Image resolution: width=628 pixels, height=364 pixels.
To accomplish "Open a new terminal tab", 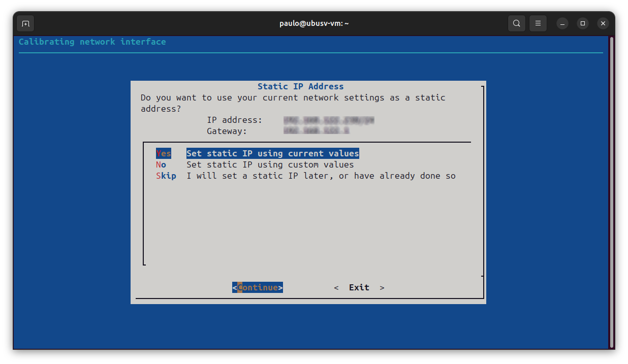I will click(25, 23).
